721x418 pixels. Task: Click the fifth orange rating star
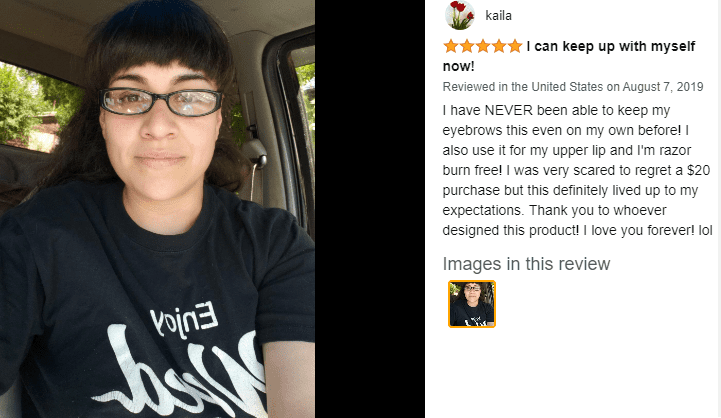(x=515, y=46)
